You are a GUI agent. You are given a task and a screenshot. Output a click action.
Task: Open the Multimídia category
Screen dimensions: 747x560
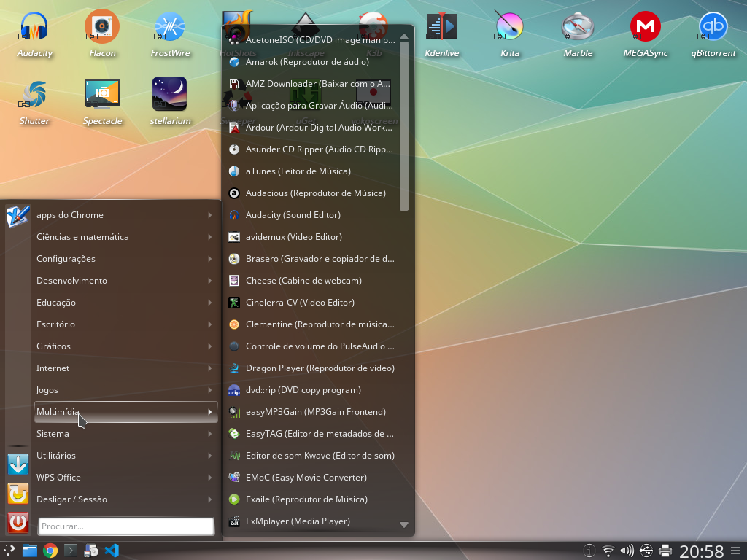(x=126, y=412)
